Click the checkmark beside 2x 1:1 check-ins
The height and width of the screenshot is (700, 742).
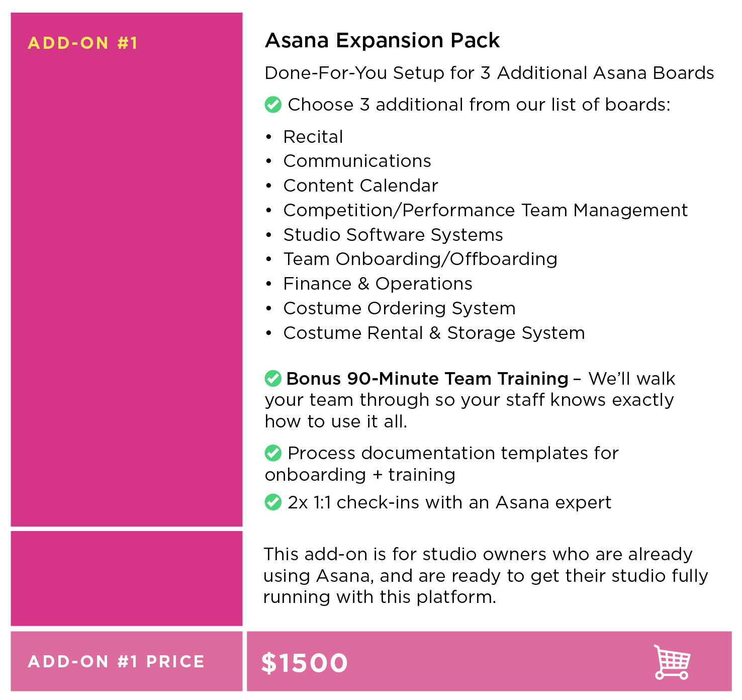(273, 502)
